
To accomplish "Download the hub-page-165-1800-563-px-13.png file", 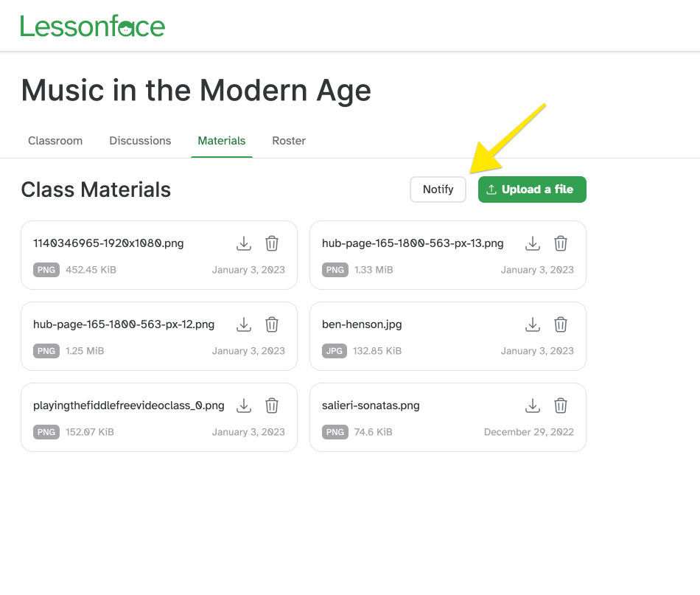I will [532, 243].
